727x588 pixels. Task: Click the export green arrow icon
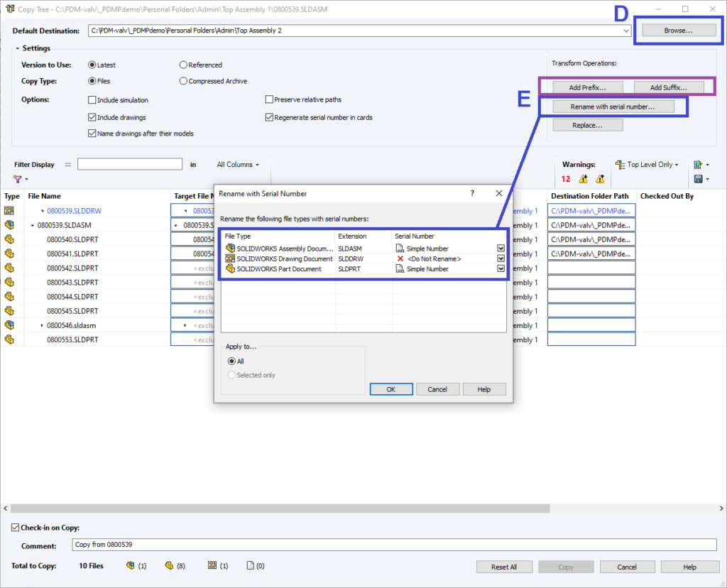pyautogui.click(x=699, y=164)
